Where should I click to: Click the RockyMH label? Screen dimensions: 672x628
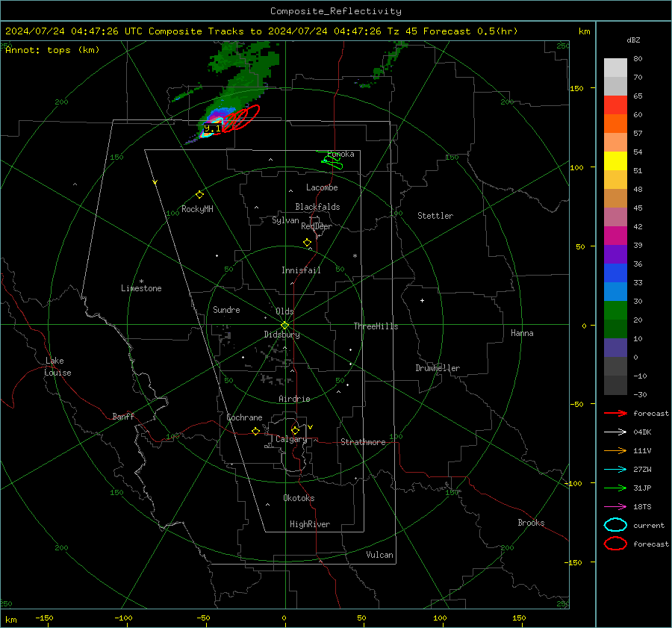click(197, 209)
